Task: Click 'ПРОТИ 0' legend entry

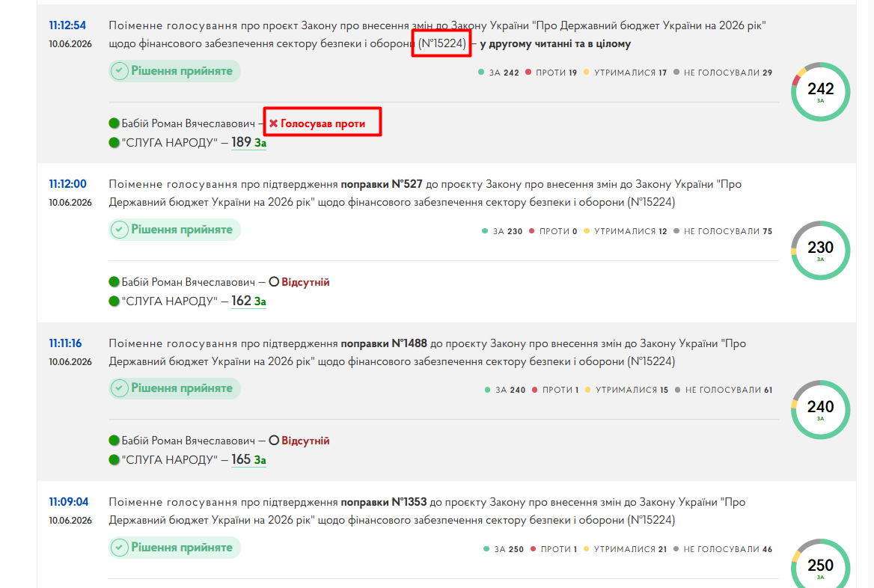Action: click(553, 231)
